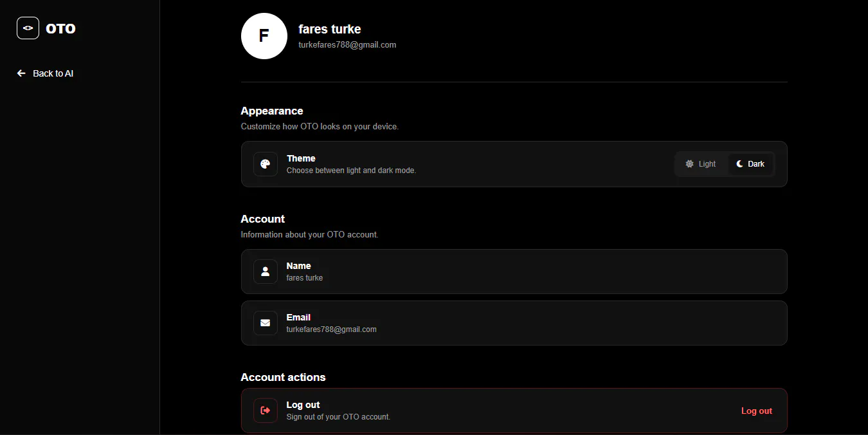Viewport: 868px width, 435px height.
Task: Click the OTO brand name text
Action: pos(61,28)
